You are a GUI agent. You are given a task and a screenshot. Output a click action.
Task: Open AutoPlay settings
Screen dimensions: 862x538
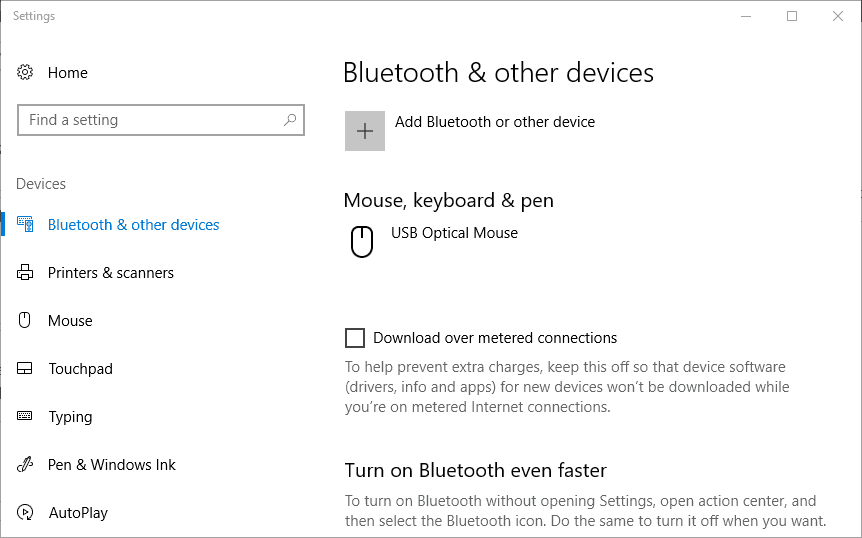coord(78,513)
